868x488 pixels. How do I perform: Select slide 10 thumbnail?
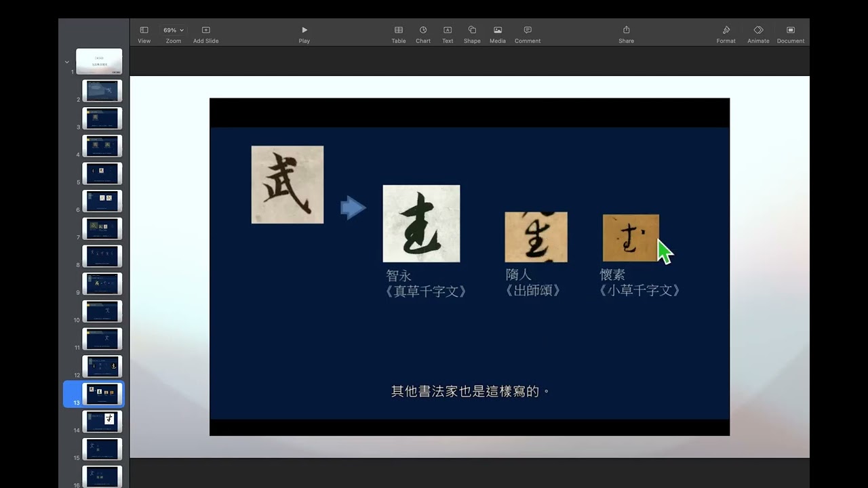(102, 311)
